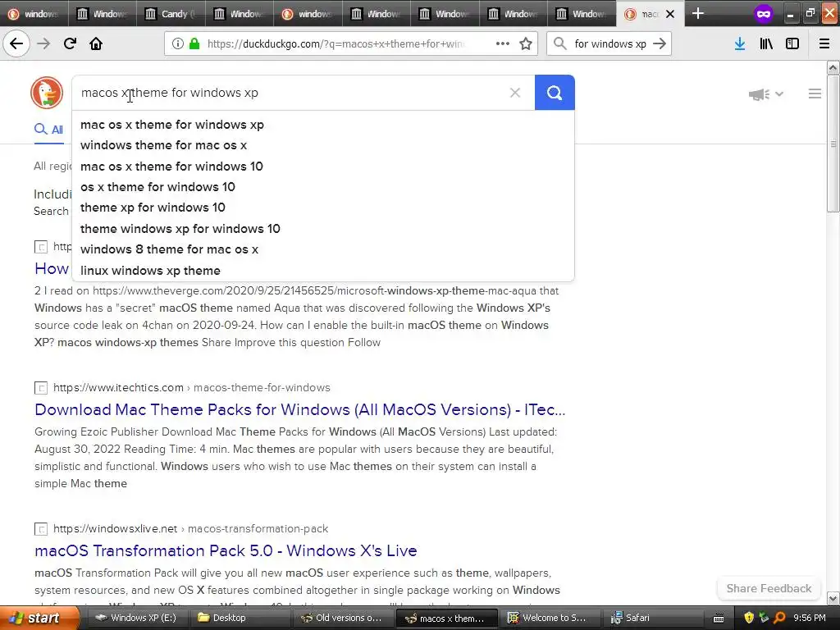The height and width of the screenshot is (630, 840).
Task: Click the scrollbar up arrow
Action: pyautogui.click(x=833, y=67)
